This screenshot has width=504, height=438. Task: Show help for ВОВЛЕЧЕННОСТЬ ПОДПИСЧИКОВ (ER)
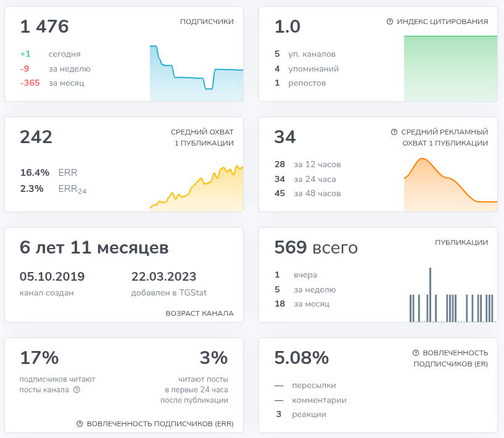pyautogui.click(x=416, y=353)
